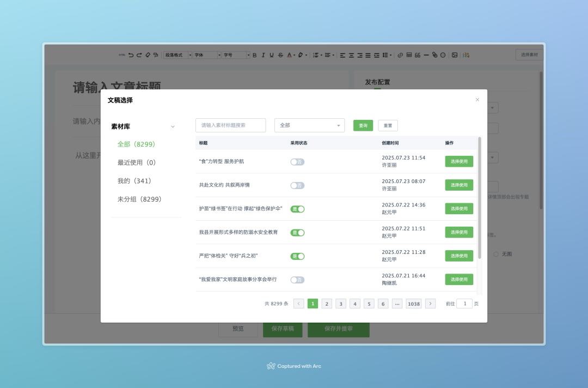Click the insert table icon
This screenshot has width=588, height=388.
click(x=408, y=54)
